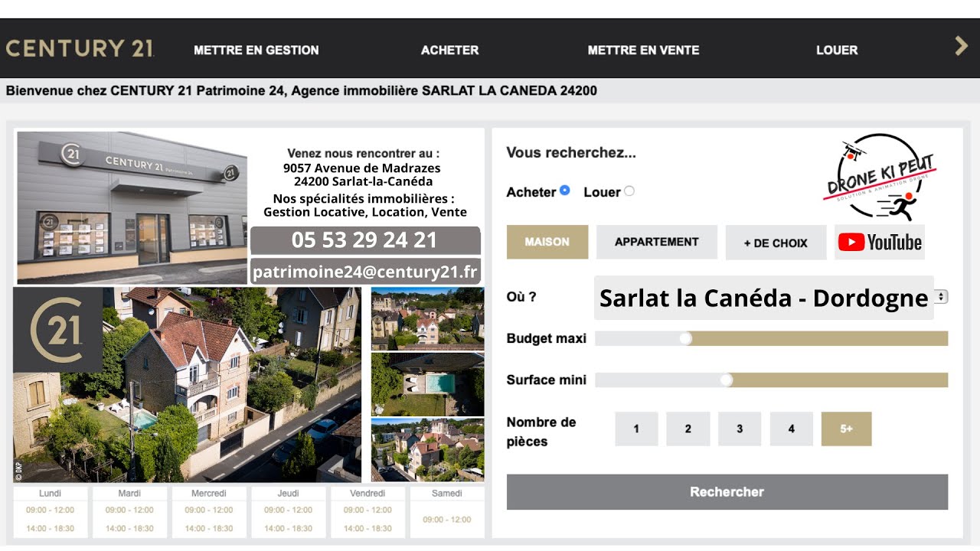Open LOUER menu item
Screen dimensions: 980x551
(x=837, y=50)
